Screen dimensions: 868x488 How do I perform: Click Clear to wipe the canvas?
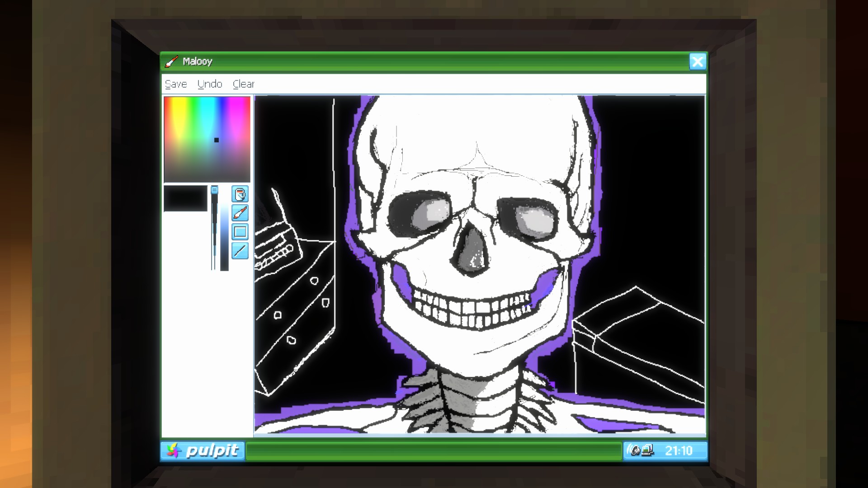(244, 84)
